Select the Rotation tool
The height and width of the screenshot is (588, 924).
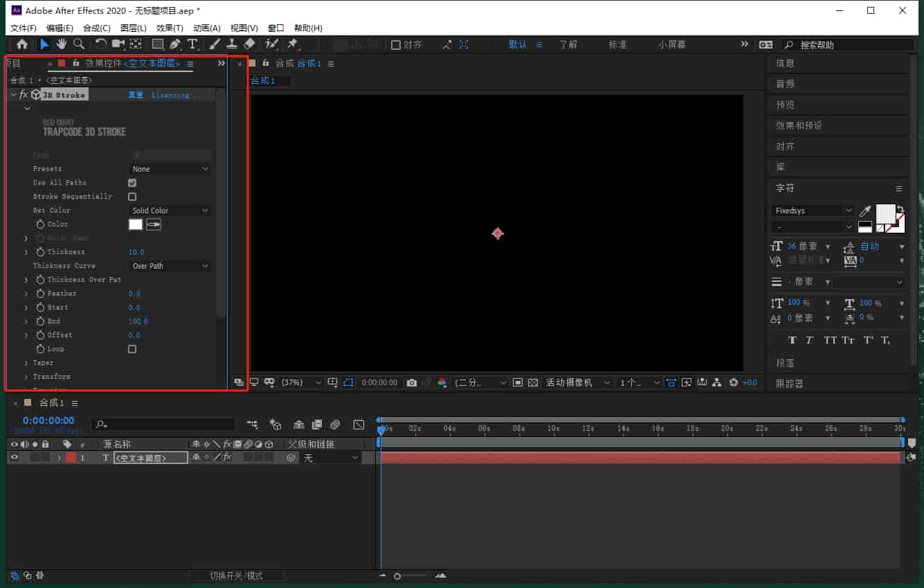(x=101, y=44)
